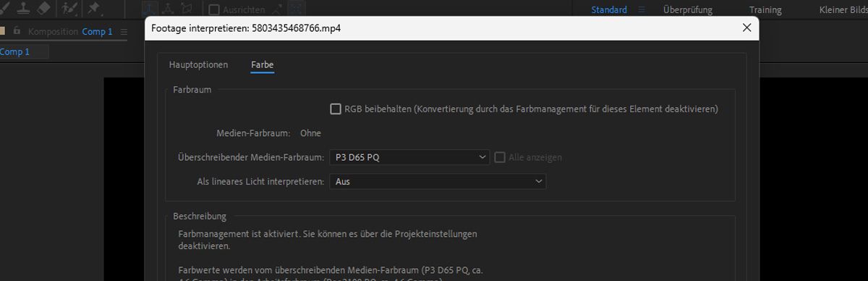Switch to Überprüfung workspace
The height and width of the screenshot is (281, 868).
point(688,9)
